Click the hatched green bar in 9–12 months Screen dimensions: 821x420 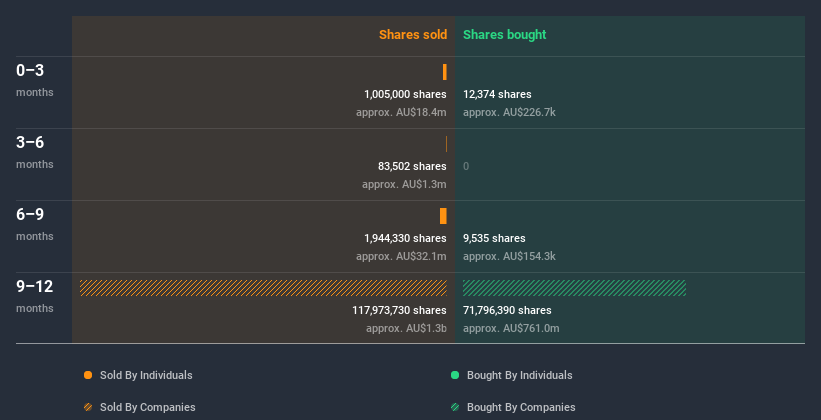(x=574, y=288)
